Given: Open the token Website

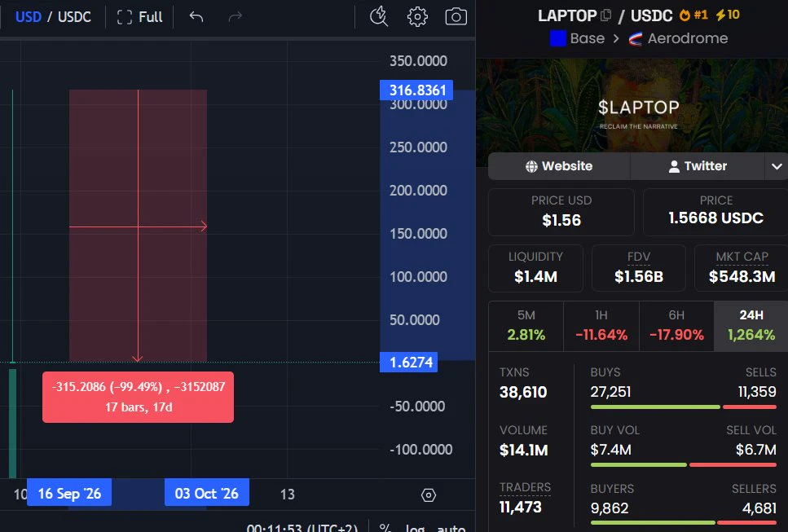Looking at the screenshot, I should 559,165.
